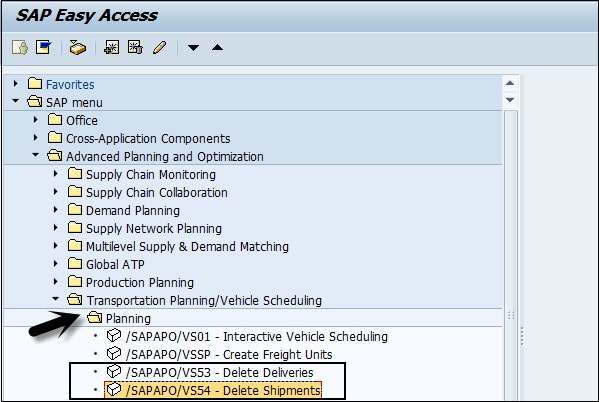Click the tree scrollbar down arrow
This screenshot has height=402, width=599.
[x=510, y=100]
